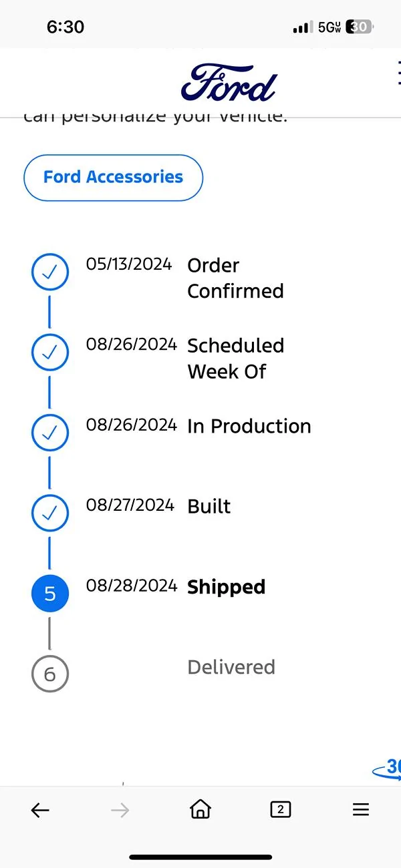The width and height of the screenshot is (401, 868).
Task: Tap the Ford logo in header
Action: click(229, 83)
